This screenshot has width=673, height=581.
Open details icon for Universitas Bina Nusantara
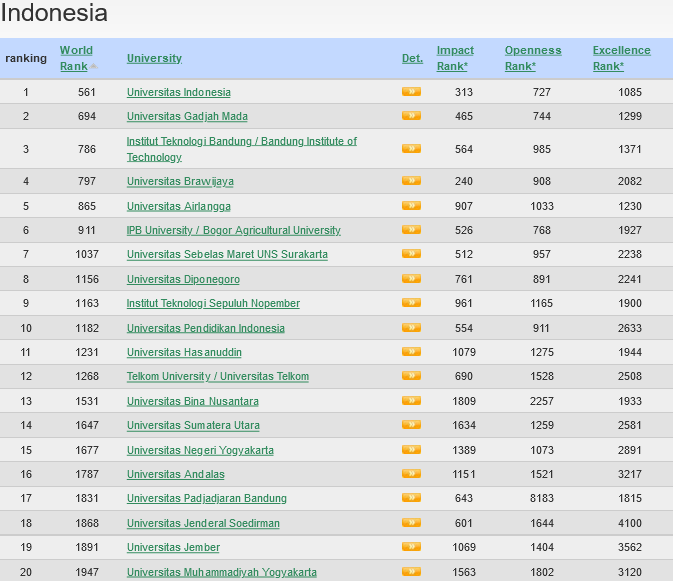point(411,400)
